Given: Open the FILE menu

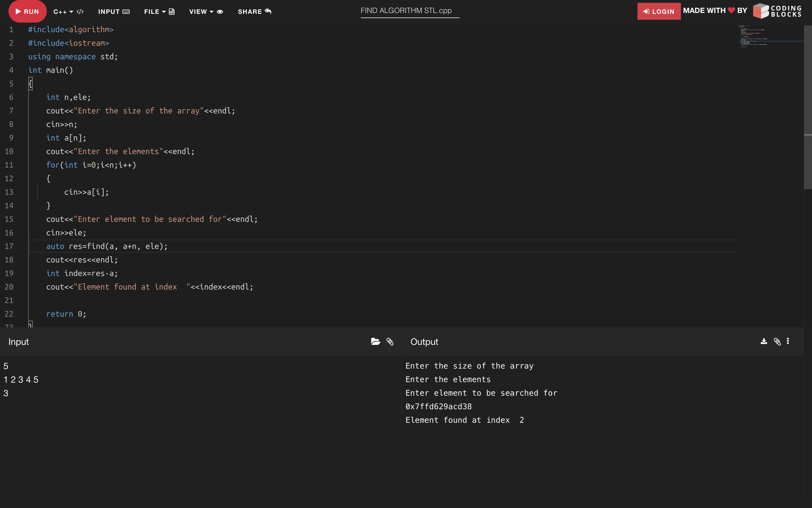Looking at the screenshot, I should pyautogui.click(x=159, y=11).
